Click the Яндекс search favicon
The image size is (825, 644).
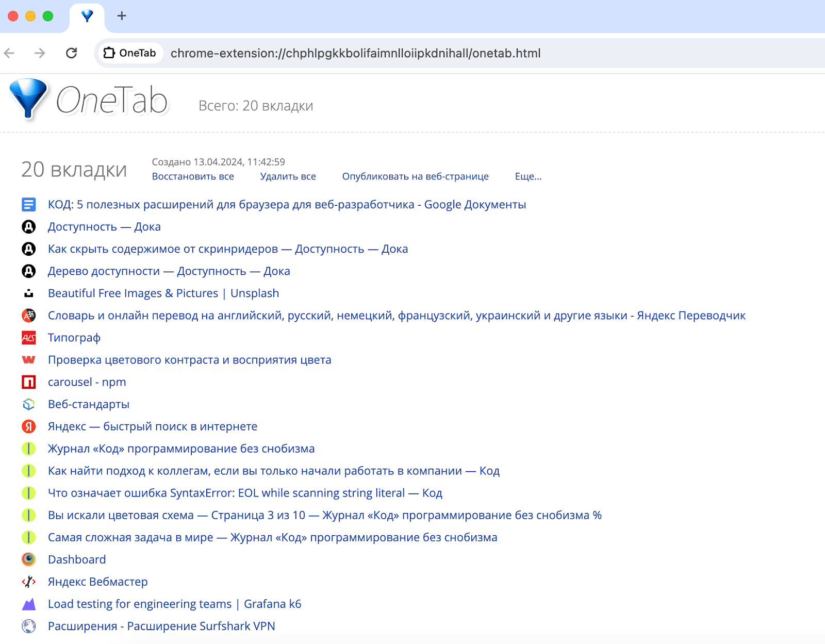tap(29, 426)
